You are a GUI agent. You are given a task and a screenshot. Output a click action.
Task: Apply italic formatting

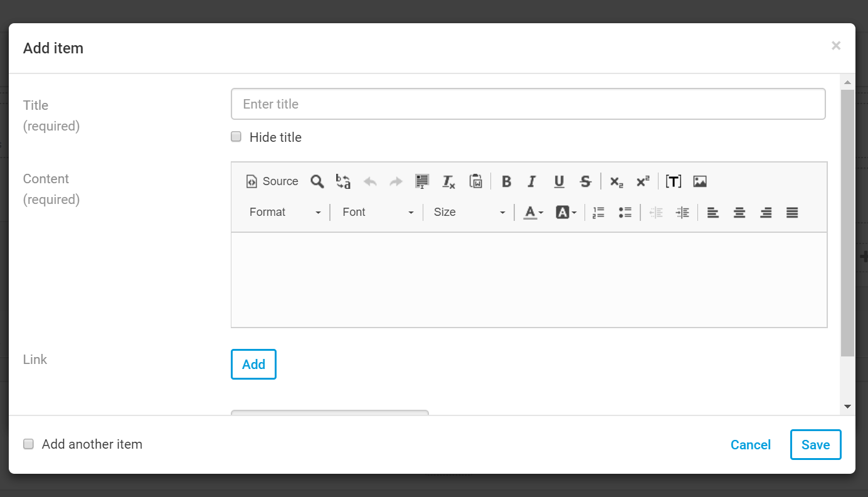532,181
